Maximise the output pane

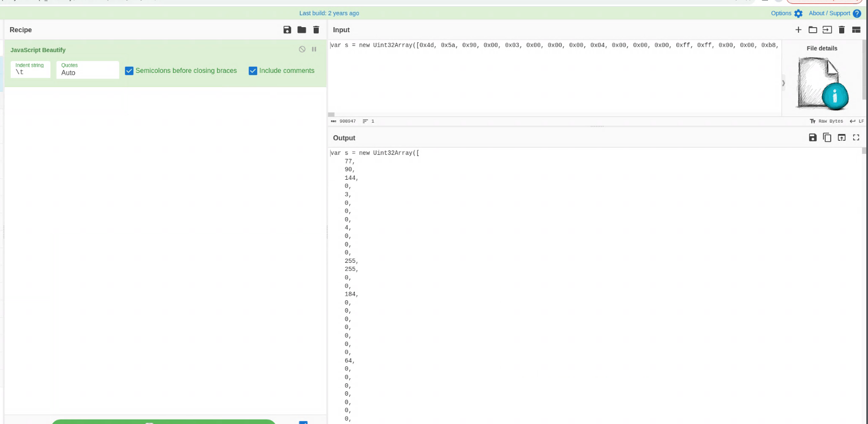click(856, 137)
